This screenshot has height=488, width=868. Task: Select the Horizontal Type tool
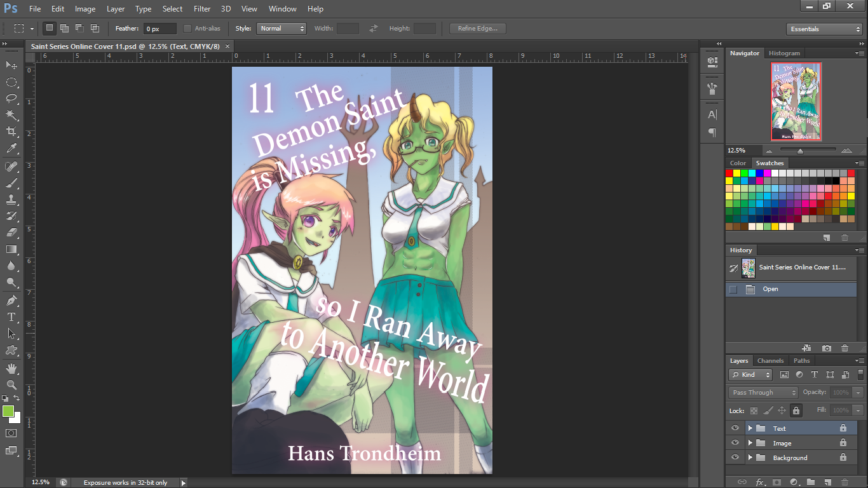[x=11, y=317]
